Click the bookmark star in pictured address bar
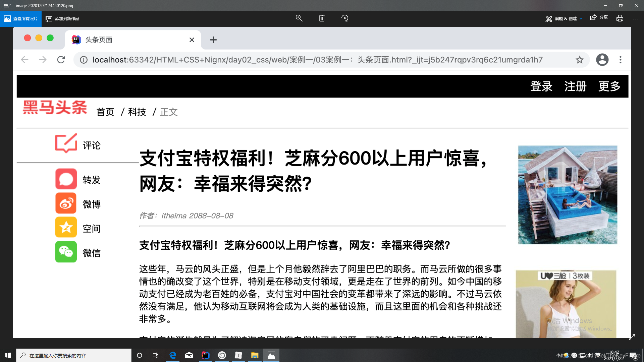This screenshot has width=644, height=362. pos(580,60)
